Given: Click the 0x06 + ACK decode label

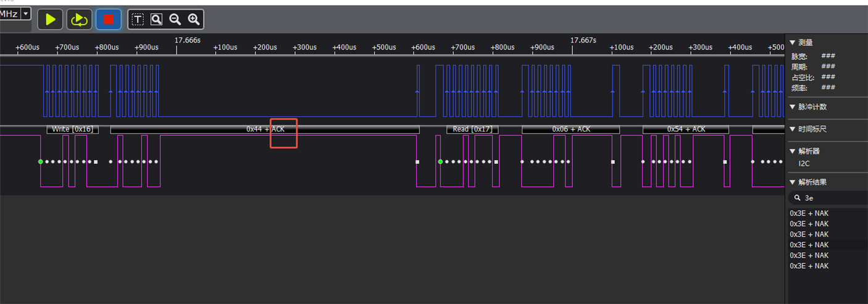Looking at the screenshot, I should [571, 129].
